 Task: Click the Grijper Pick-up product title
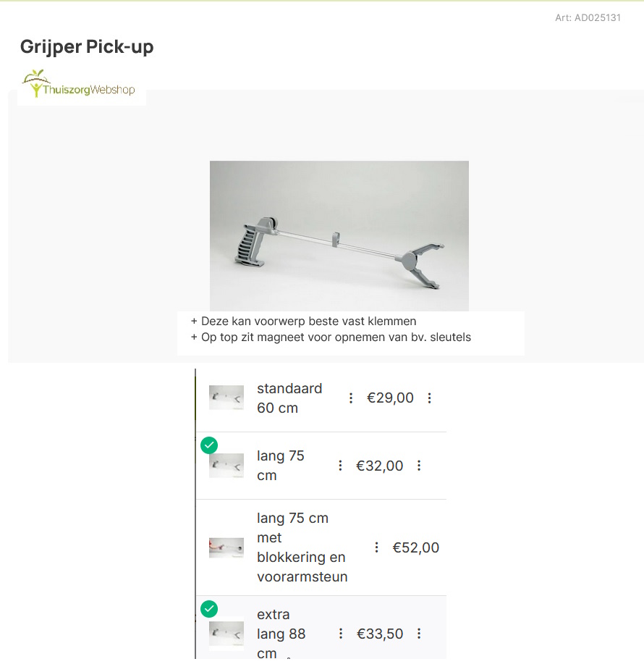(87, 46)
